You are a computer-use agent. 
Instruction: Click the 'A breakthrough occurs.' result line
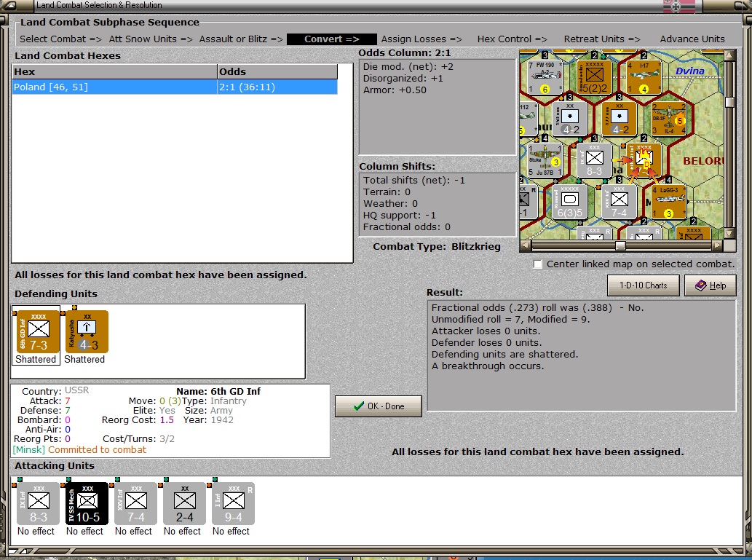pyautogui.click(x=488, y=366)
